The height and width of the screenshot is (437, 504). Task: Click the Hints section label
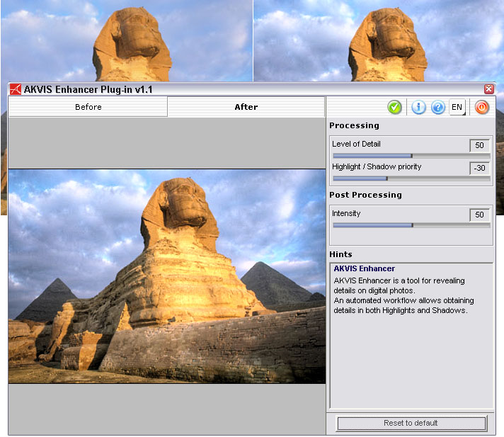click(340, 254)
